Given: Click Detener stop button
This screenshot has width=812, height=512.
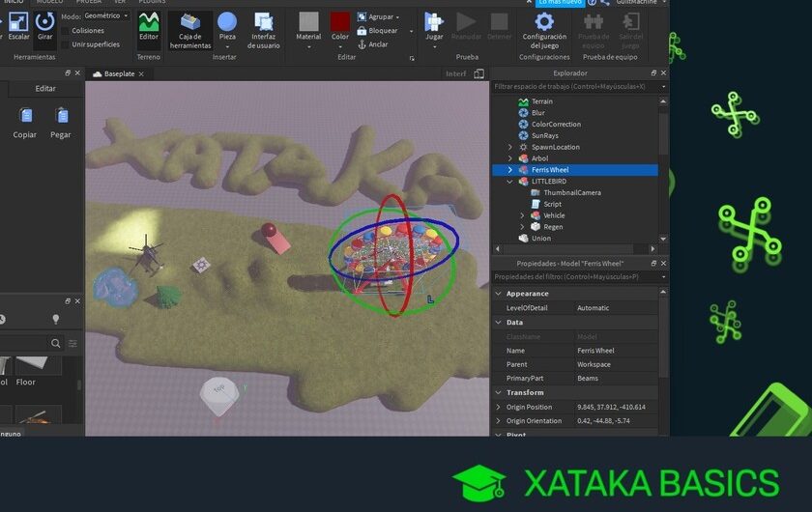Looking at the screenshot, I should (x=499, y=26).
